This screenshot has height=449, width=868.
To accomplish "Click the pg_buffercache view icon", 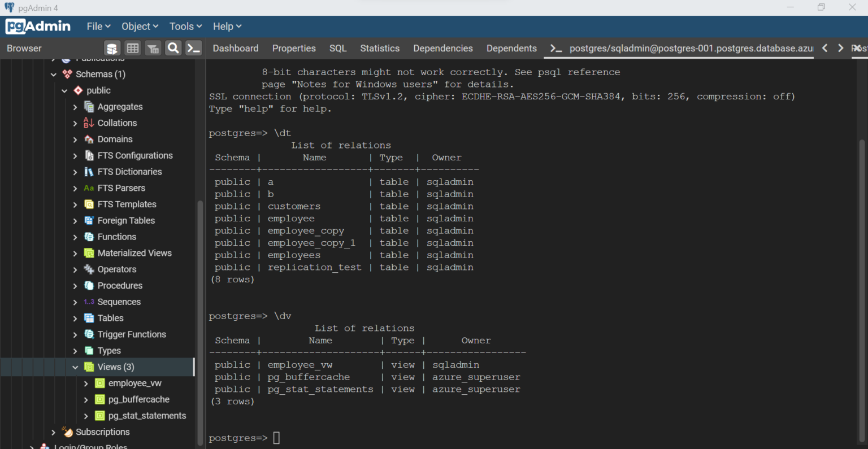I will coord(101,399).
